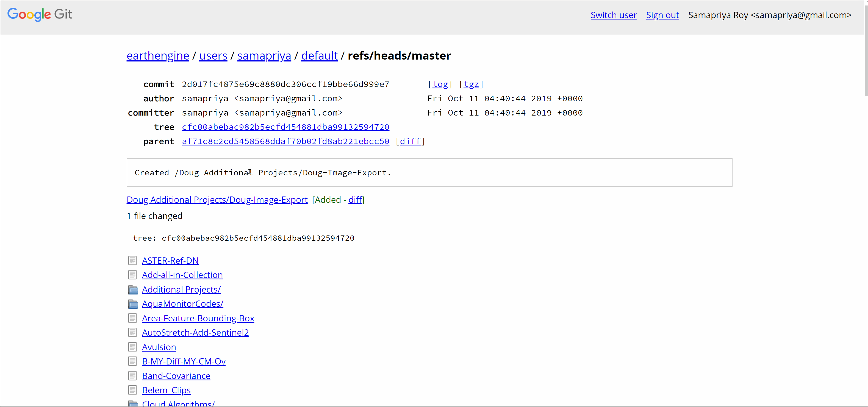
Task: Open parent commit af71c8c2cd54 link
Action: click(286, 141)
